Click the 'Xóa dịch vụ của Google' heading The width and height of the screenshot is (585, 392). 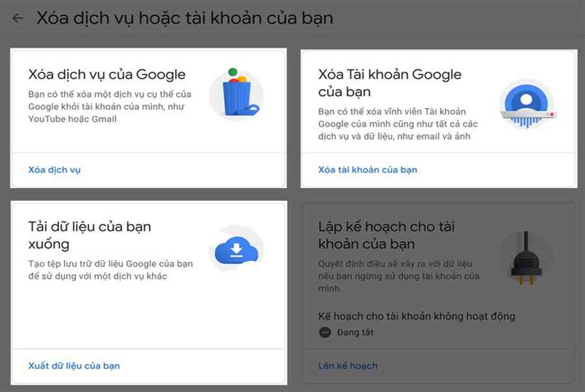point(107,74)
